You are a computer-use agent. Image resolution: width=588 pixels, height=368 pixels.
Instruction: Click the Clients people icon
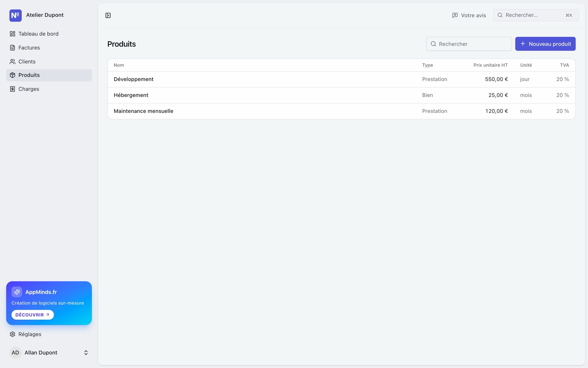[12, 61]
